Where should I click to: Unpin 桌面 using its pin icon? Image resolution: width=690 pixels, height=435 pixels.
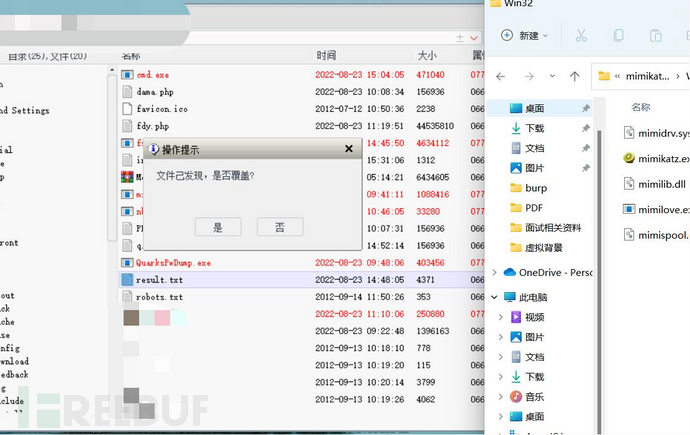(x=586, y=108)
